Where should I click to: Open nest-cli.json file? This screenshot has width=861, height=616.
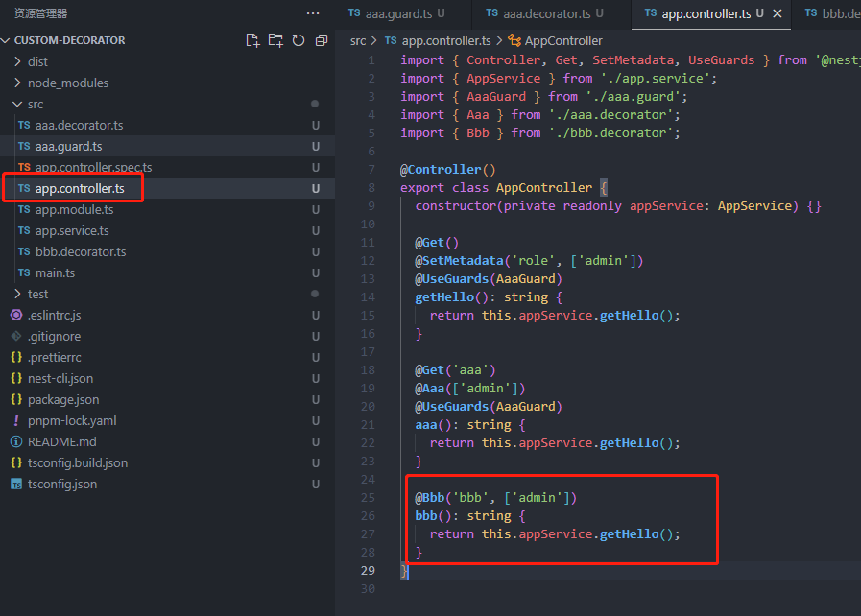pos(167,378)
